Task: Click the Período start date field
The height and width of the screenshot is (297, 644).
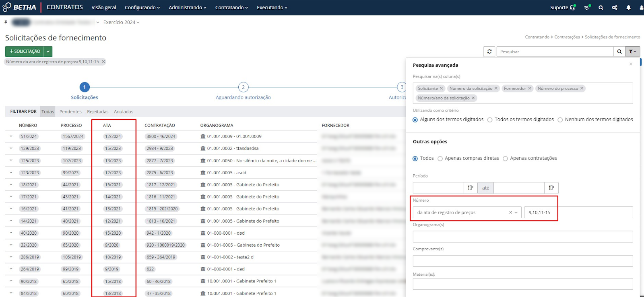Action: click(438, 188)
